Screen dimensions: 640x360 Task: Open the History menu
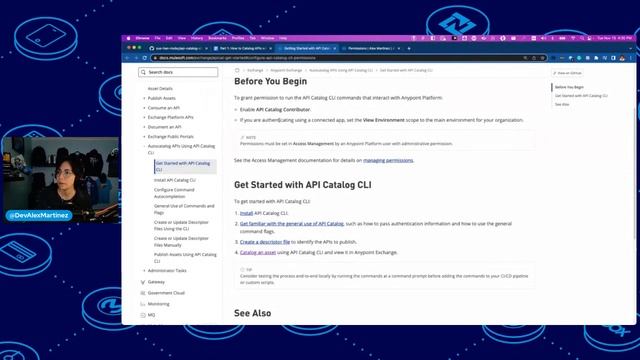[x=197, y=38]
